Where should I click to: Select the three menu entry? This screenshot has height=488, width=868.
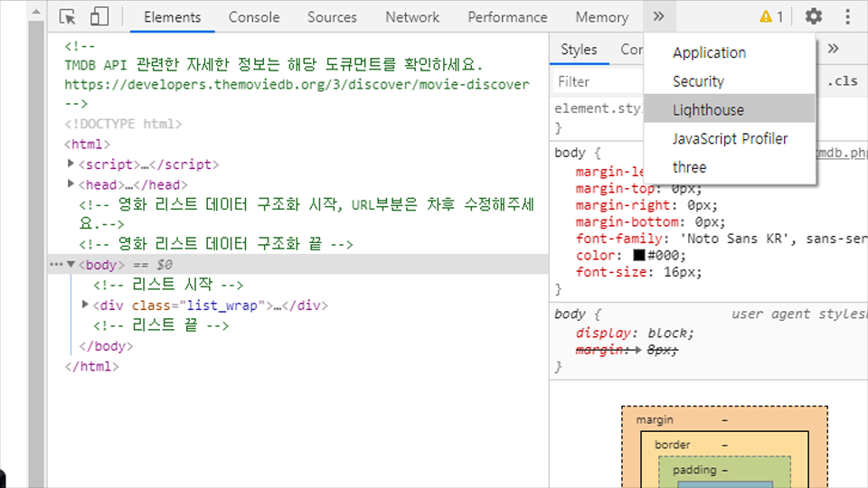(x=730, y=167)
